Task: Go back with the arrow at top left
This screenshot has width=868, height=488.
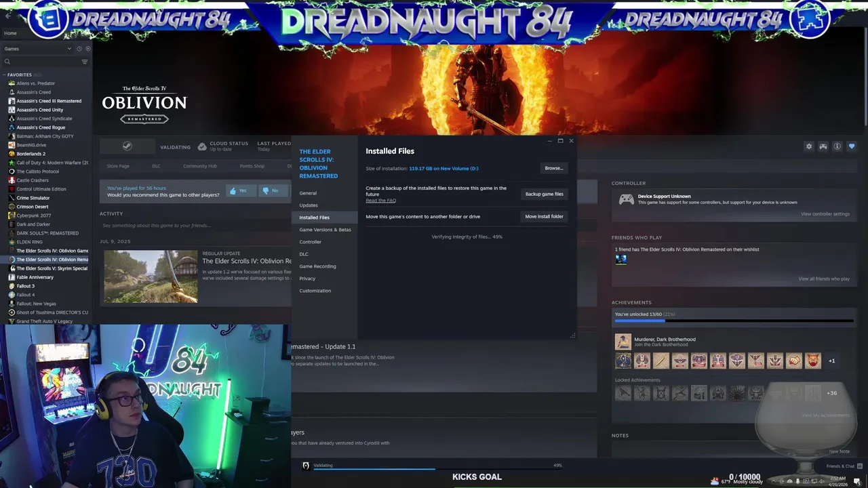Action: coord(8,16)
